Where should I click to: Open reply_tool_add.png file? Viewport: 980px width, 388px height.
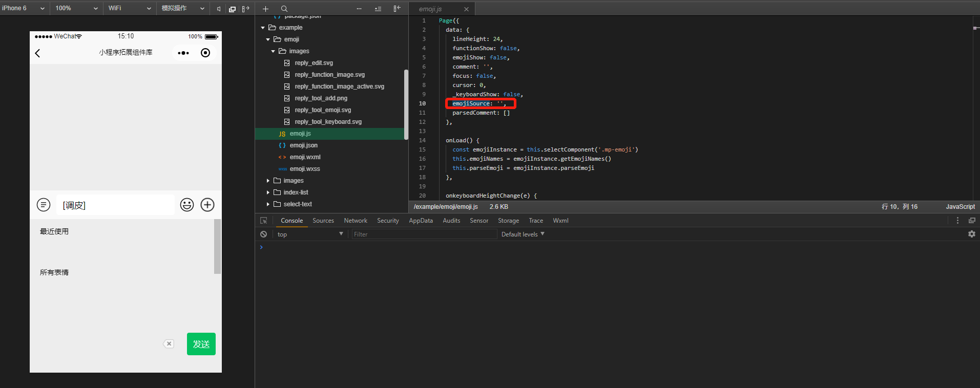pyautogui.click(x=321, y=98)
